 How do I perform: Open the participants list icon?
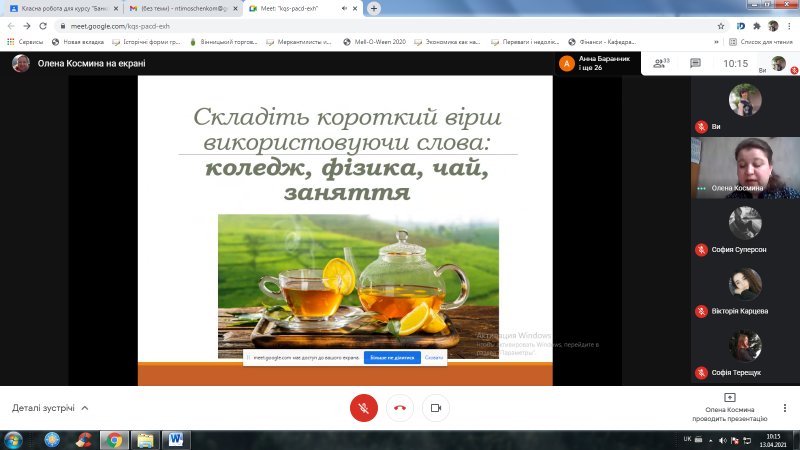point(661,63)
